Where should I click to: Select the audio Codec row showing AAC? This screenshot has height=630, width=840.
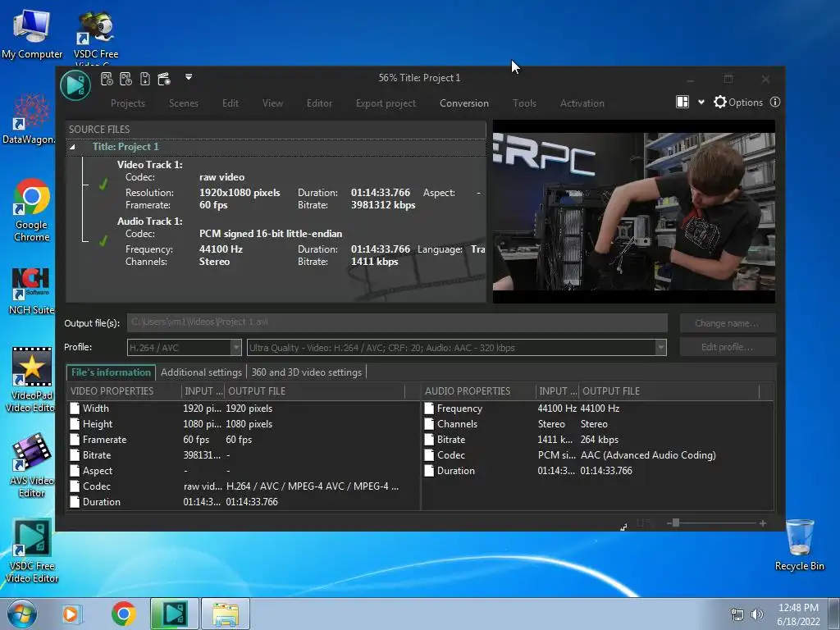(x=598, y=454)
